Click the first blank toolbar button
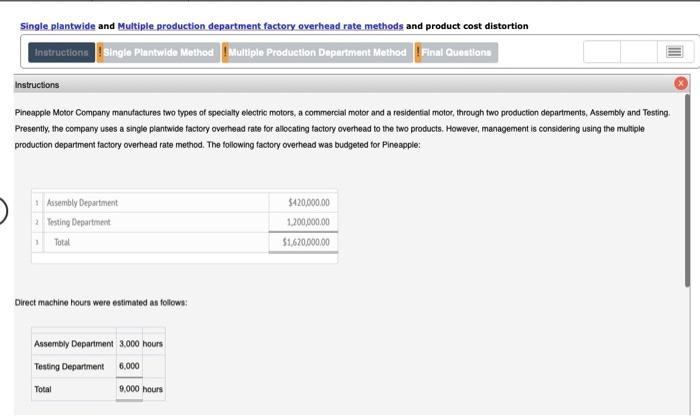The width and height of the screenshot is (700, 416). point(602,52)
